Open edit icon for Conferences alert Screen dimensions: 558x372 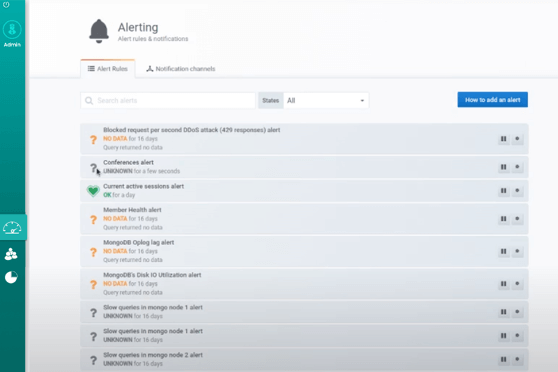click(517, 167)
